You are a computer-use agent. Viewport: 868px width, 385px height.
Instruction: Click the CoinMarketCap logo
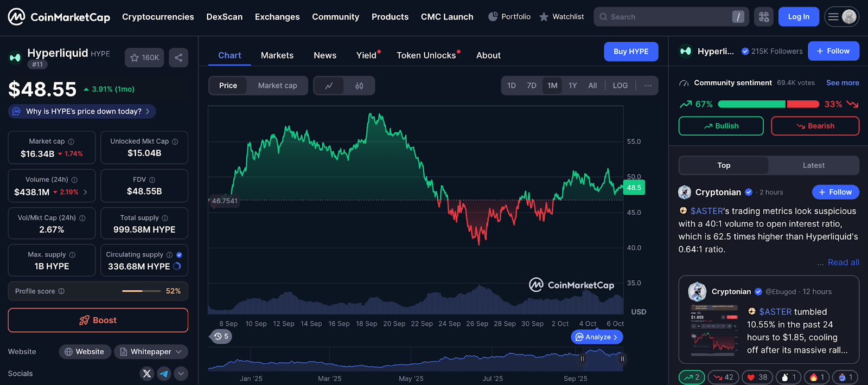pyautogui.click(x=59, y=17)
